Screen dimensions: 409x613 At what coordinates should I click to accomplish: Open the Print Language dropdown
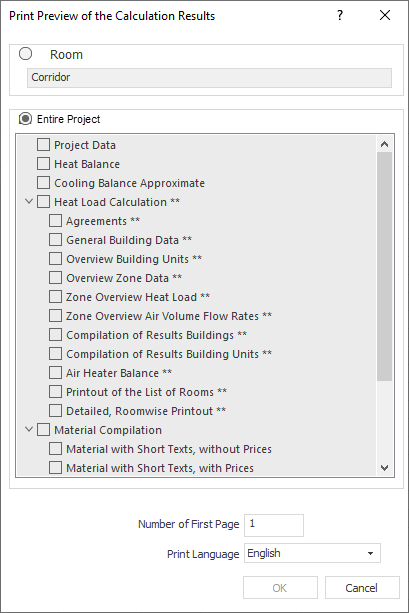coord(312,553)
